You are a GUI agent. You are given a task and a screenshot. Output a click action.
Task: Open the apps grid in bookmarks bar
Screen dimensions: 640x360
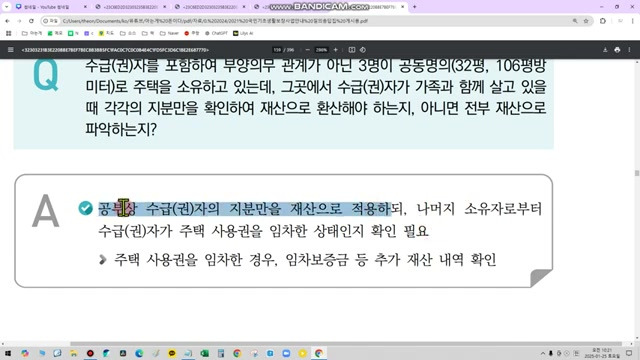[x=9, y=33]
